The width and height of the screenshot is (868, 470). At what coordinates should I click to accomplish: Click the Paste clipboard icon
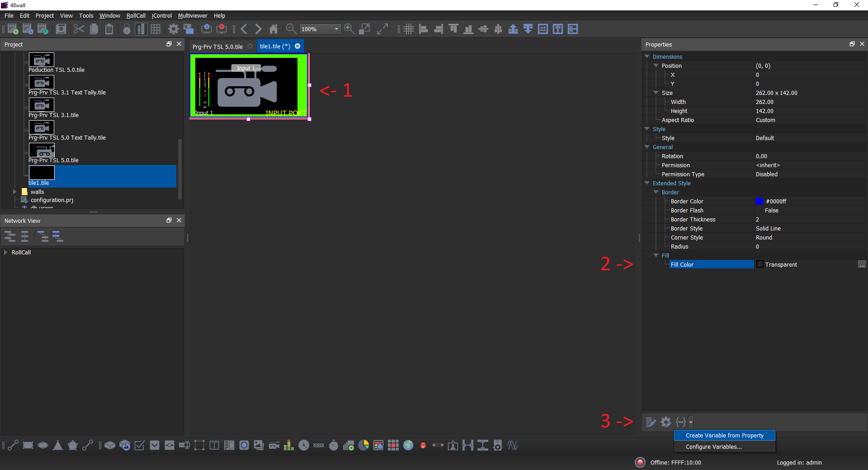point(109,29)
